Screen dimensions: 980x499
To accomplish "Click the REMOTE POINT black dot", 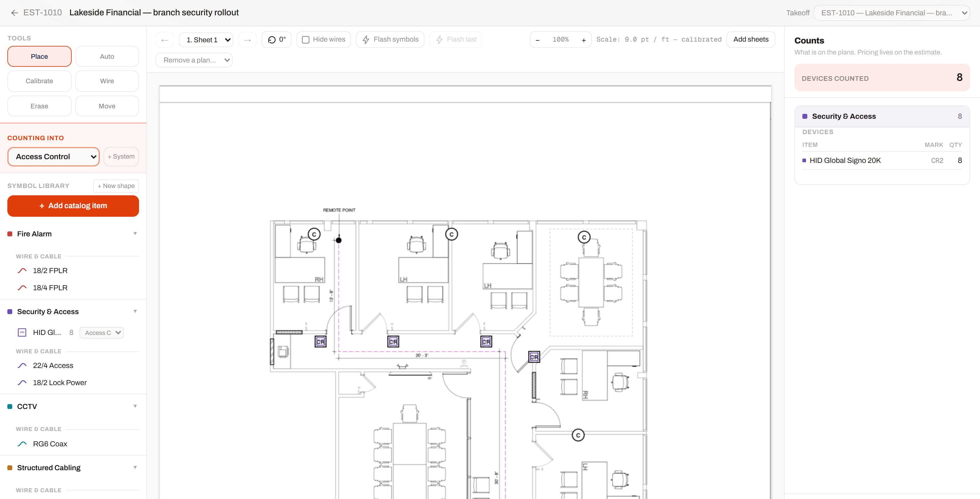I will click(339, 240).
